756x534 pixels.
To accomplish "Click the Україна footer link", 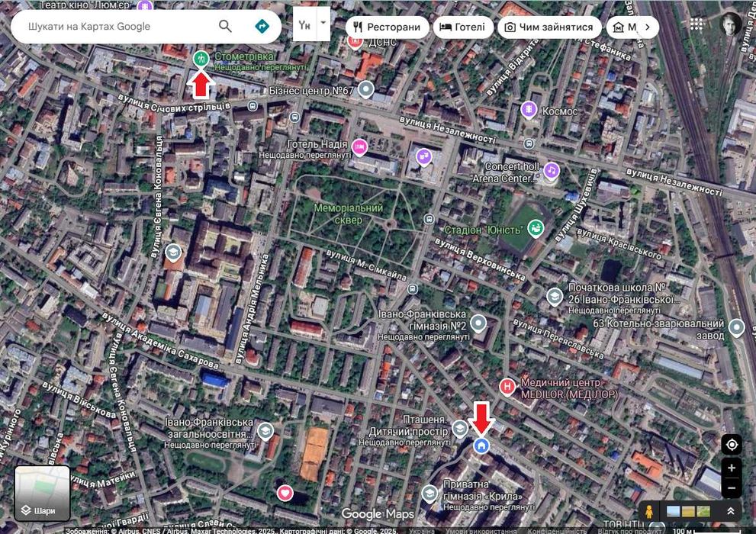I will pos(421,531).
